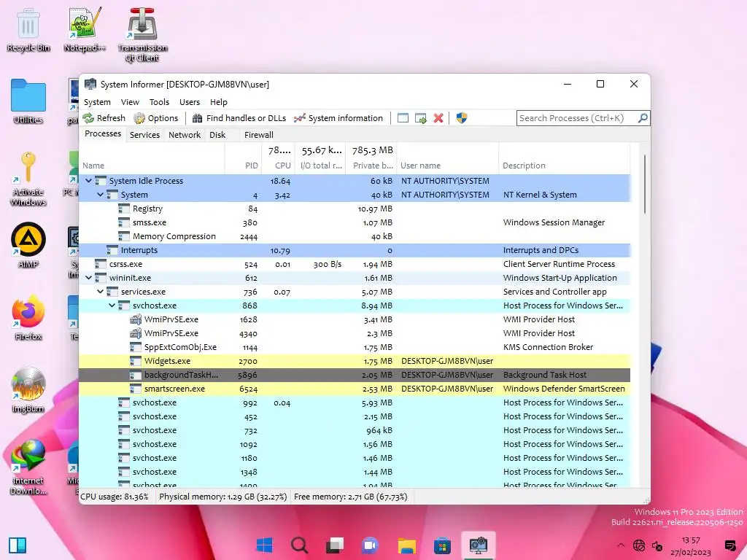Select WmiPrvSE.exe with PID 1628
The image size is (747, 560).
(x=355, y=319)
